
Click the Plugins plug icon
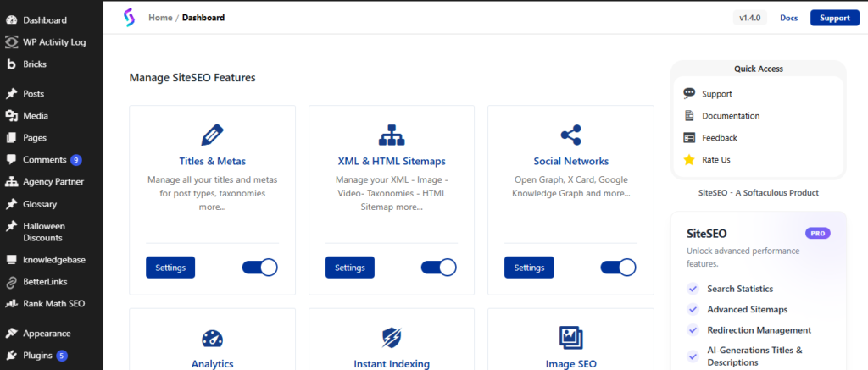pos(11,356)
